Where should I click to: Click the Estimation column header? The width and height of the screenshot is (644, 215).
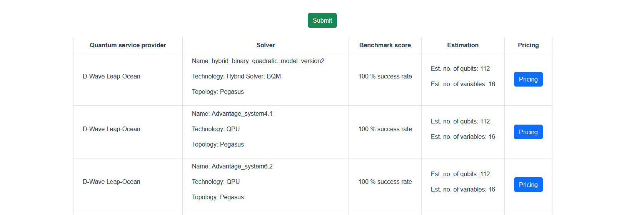pos(462,45)
